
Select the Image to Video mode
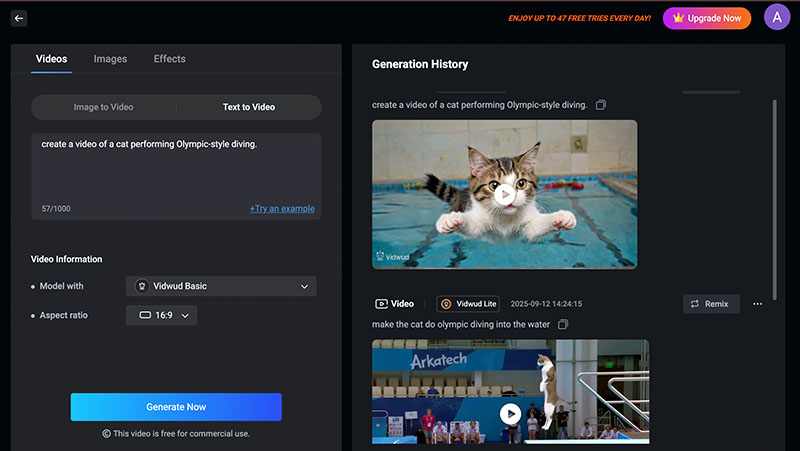(x=104, y=107)
